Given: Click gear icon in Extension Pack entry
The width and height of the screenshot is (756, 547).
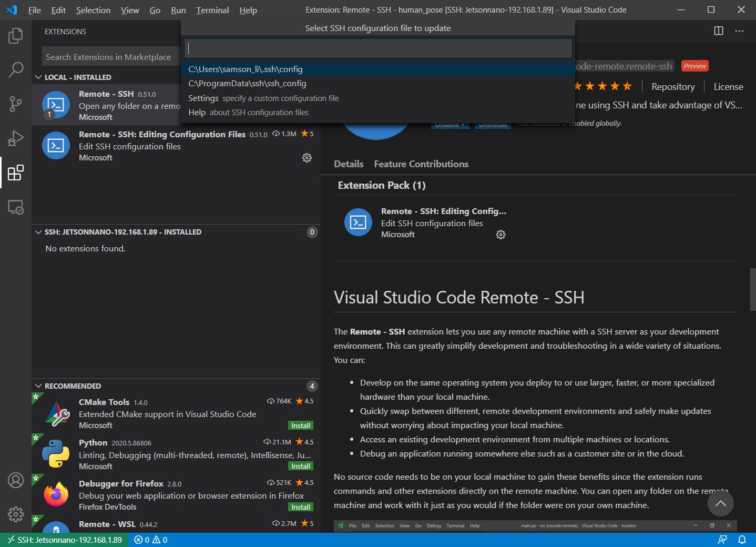Looking at the screenshot, I should pos(500,235).
